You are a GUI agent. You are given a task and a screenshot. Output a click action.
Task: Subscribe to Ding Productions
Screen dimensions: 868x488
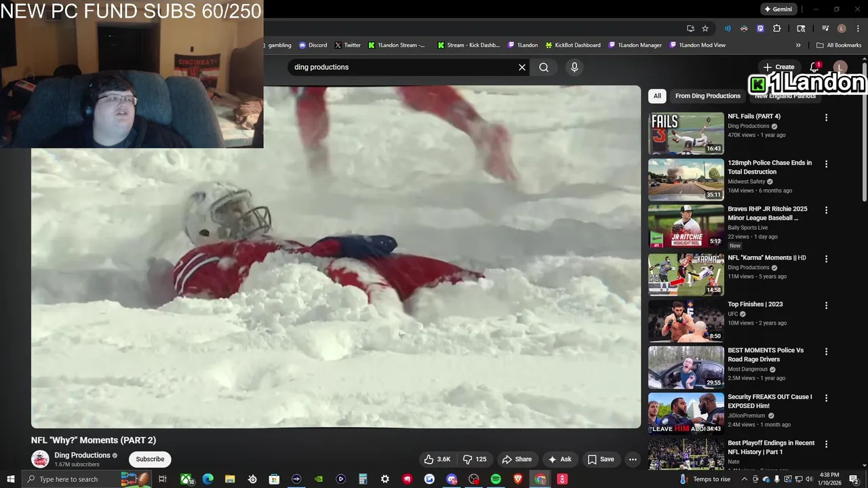(x=150, y=459)
